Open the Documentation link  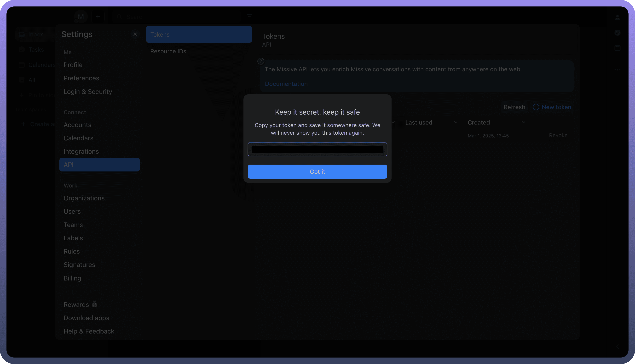click(x=286, y=84)
